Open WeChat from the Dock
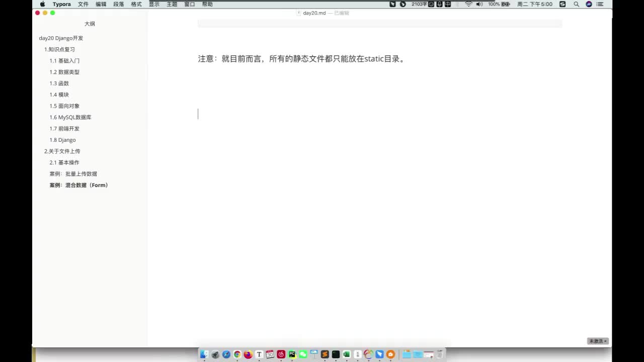The width and height of the screenshot is (644, 362). (303, 354)
